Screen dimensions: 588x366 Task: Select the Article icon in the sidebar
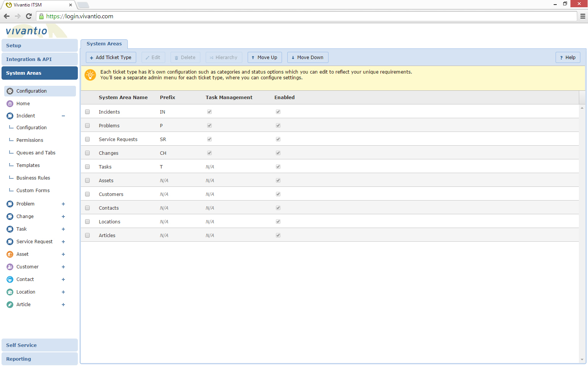[x=10, y=304]
